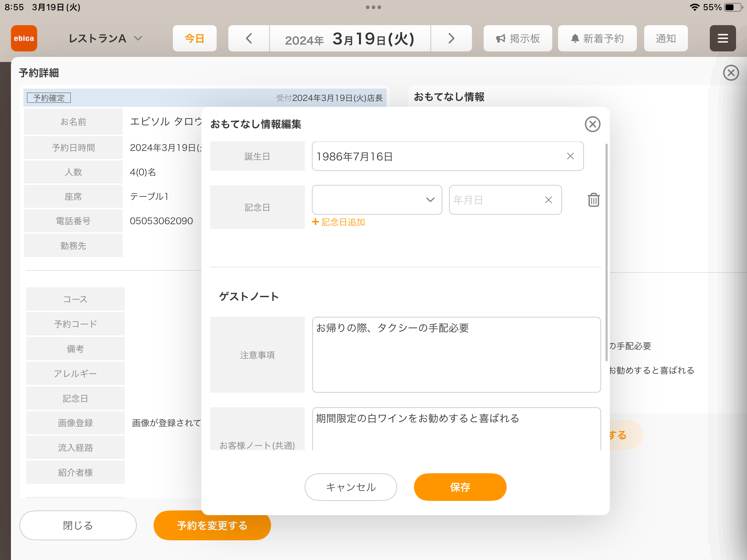The height and width of the screenshot is (560, 747).
Task: Click the 流入経路 row label
Action: click(x=75, y=448)
